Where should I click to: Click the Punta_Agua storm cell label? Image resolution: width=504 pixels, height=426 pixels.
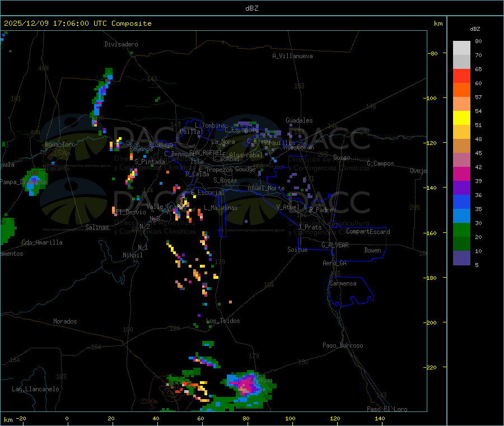255,381
